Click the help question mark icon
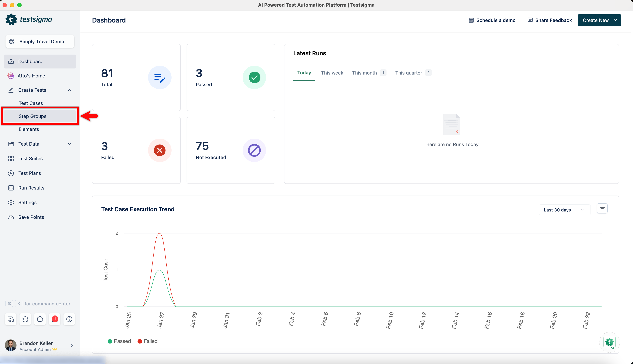633x364 pixels. tap(69, 319)
